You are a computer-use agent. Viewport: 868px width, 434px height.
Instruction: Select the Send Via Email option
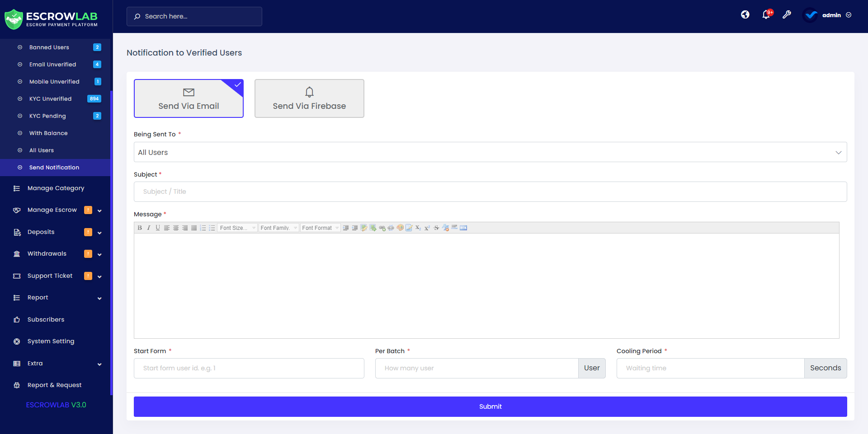(189, 98)
